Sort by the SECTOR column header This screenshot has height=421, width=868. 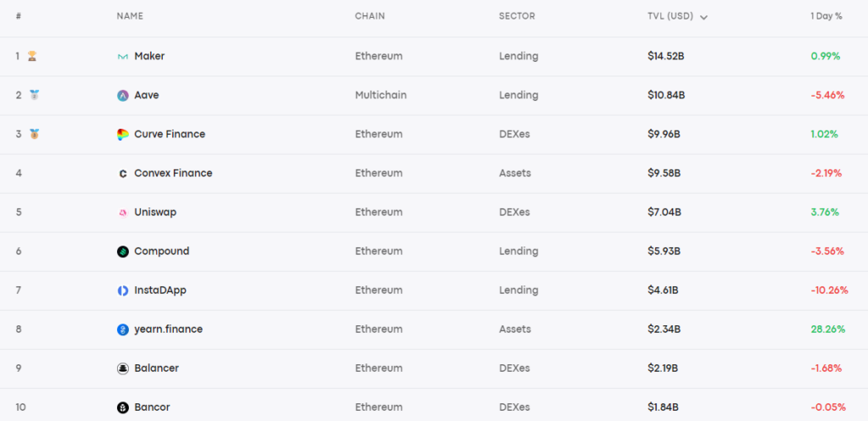tap(516, 16)
